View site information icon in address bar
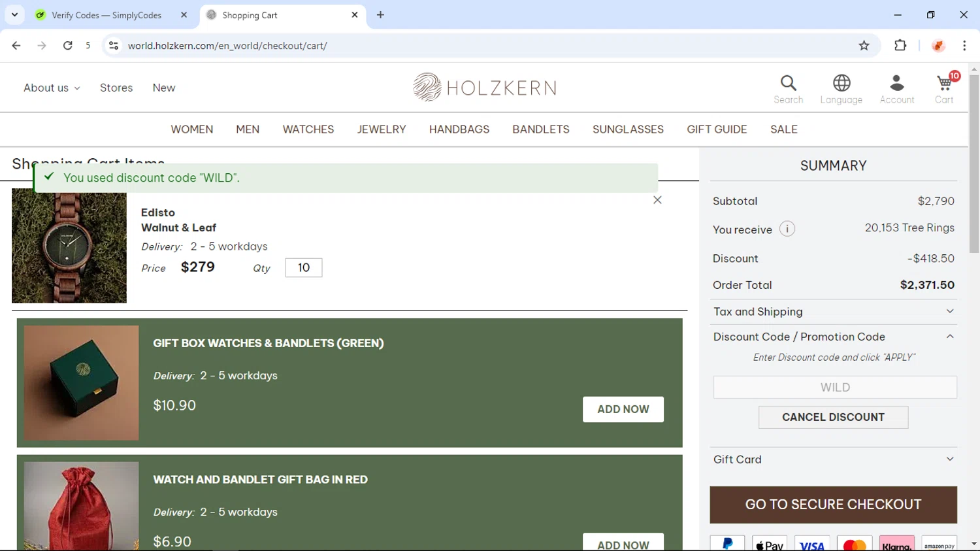The image size is (980, 551). [x=114, y=46]
